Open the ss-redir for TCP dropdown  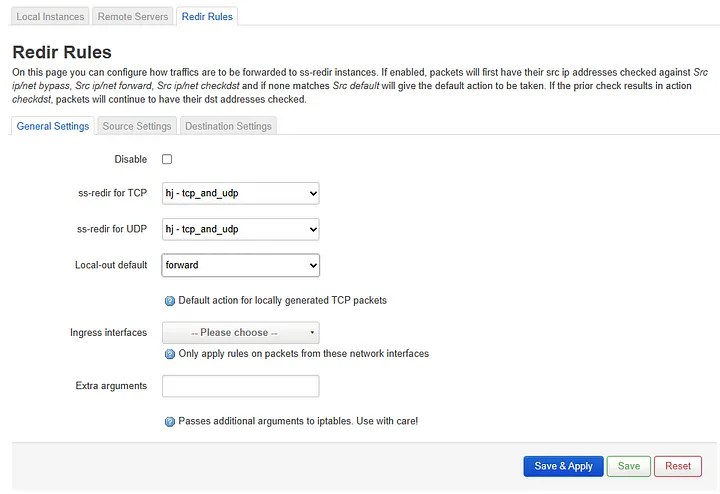tap(240, 193)
